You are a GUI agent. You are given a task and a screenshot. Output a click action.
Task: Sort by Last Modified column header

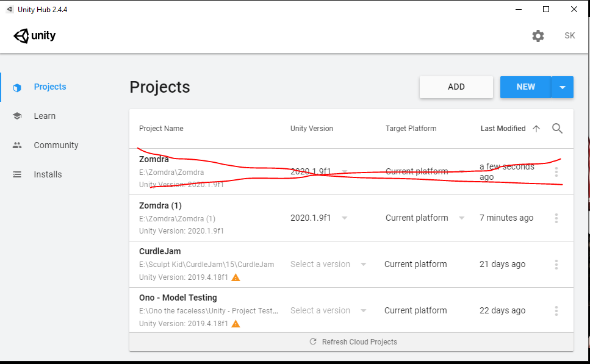pos(503,129)
